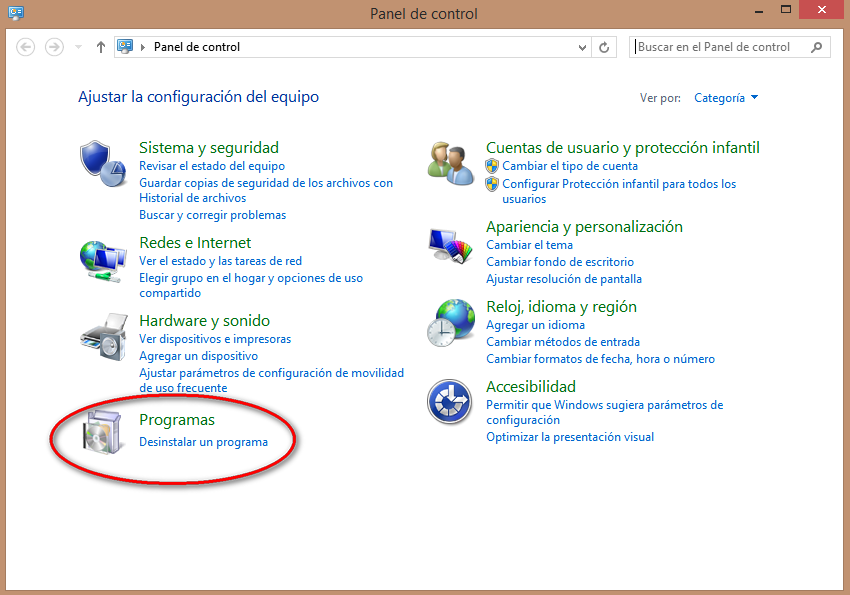This screenshot has width=850, height=595.
Task: Click the title bar Control Panel system icon
Action: (16, 12)
